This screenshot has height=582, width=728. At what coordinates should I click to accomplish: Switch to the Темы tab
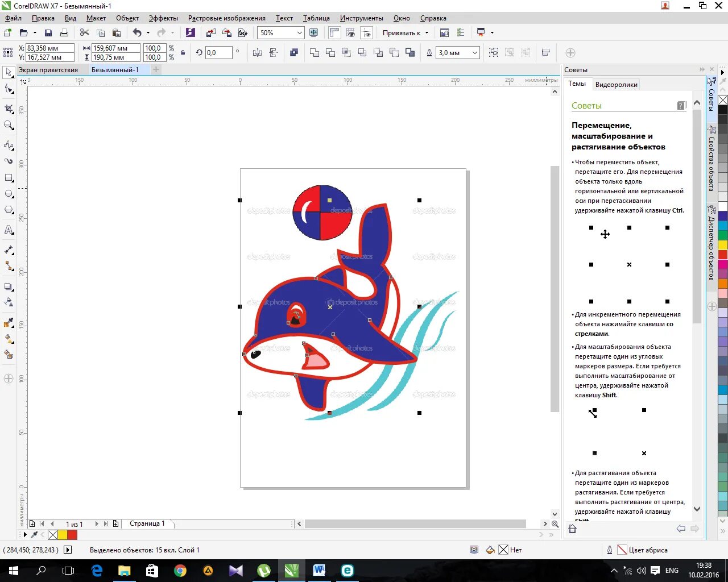[577, 84]
